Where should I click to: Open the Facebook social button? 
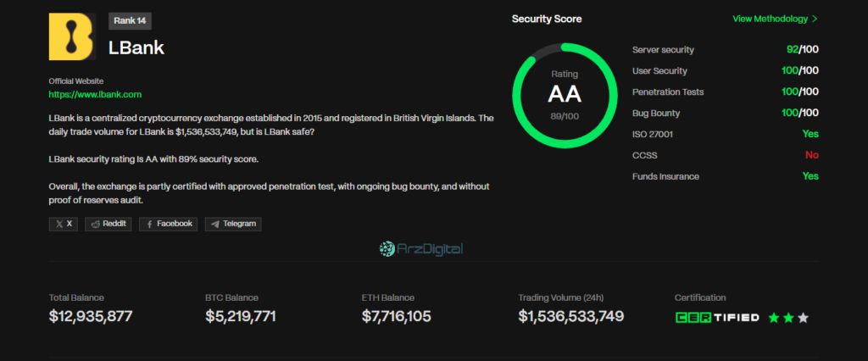tap(169, 225)
